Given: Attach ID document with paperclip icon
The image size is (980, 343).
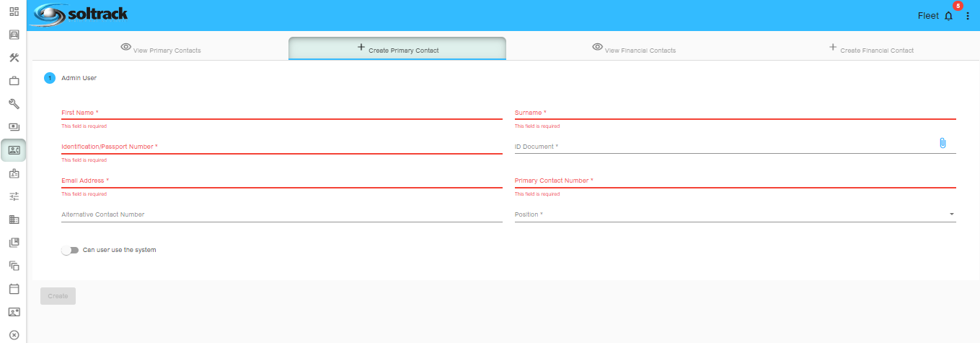Looking at the screenshot, I should (x=942, y=143).
